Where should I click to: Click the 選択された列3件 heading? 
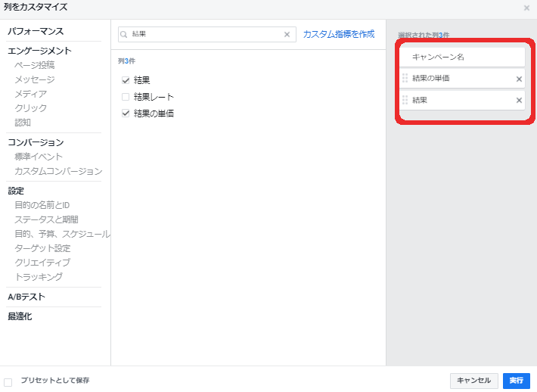[x=424, y=35]
